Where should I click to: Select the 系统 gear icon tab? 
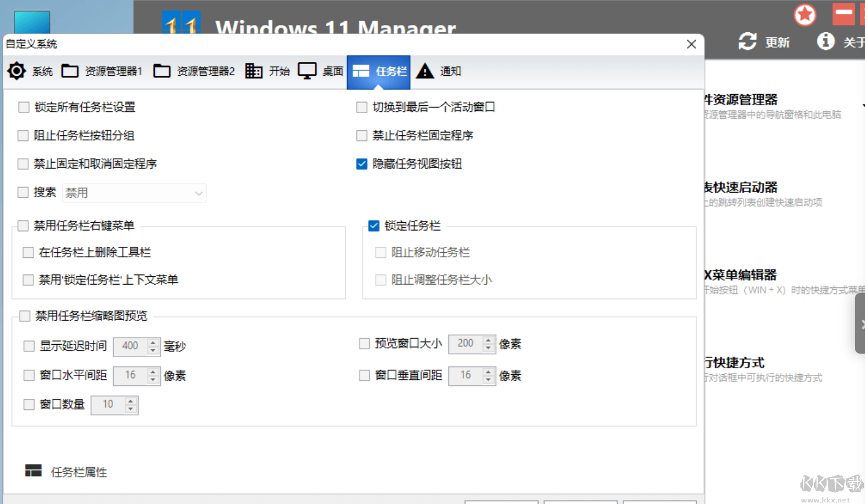pos(16,71)
